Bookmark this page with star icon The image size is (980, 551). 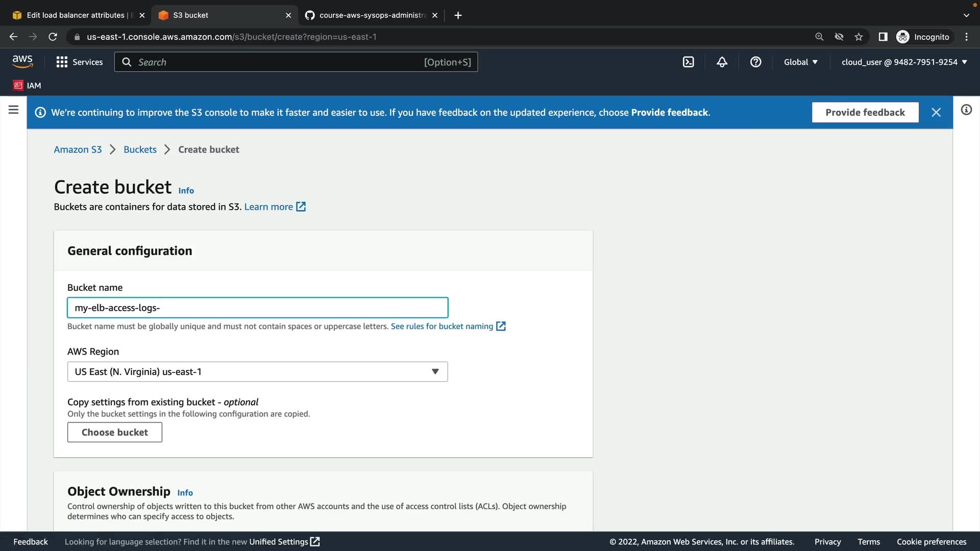click(859, 37)
